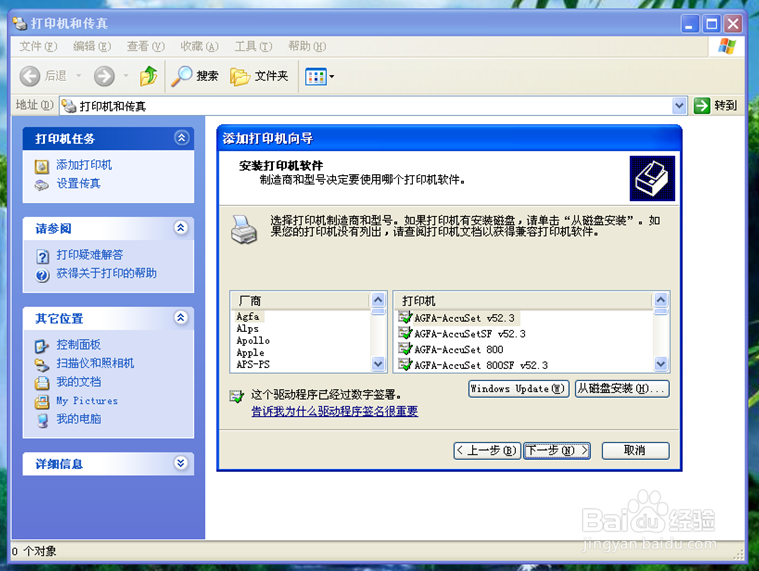Click the 下一步 next button
This screenshot has height=571, width=759.
[557, 451]
